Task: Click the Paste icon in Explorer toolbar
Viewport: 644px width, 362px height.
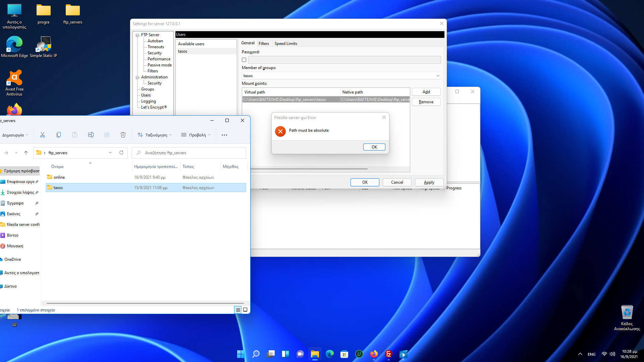Action: tap(75, 135)
